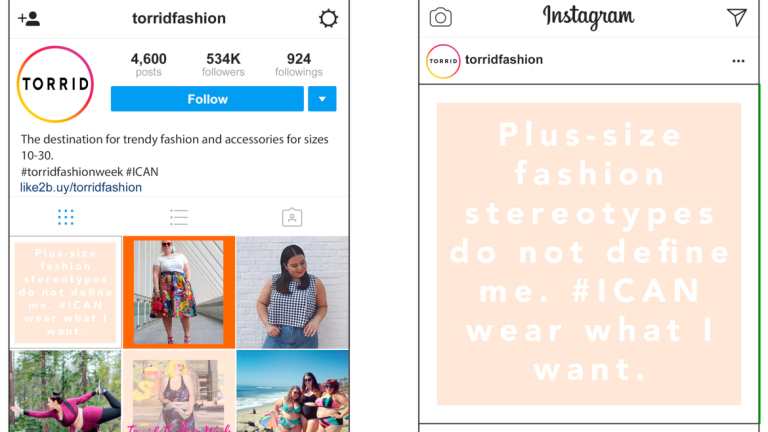This screenshot has height=432, width=768.
Task: View the 924 followings list
Action: point(298,65)
